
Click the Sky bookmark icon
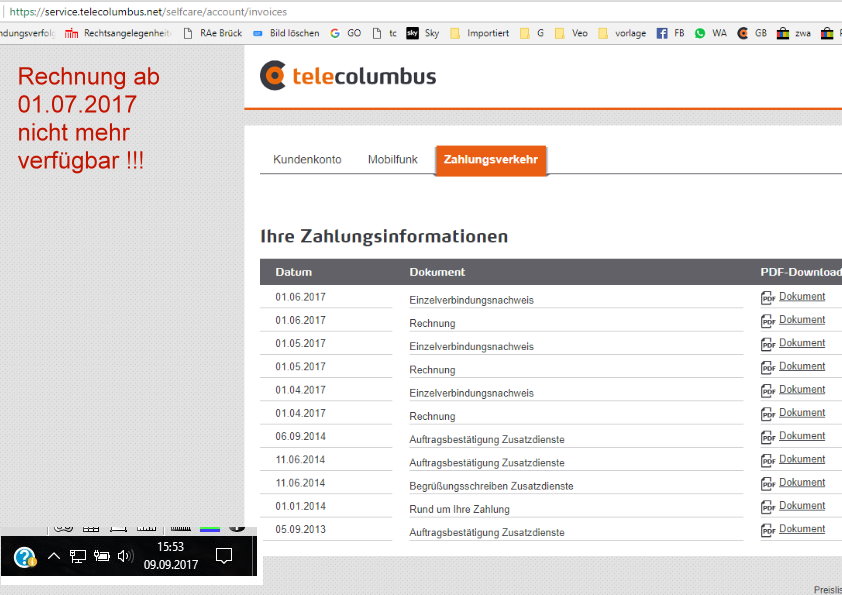(x=411, y=32)
